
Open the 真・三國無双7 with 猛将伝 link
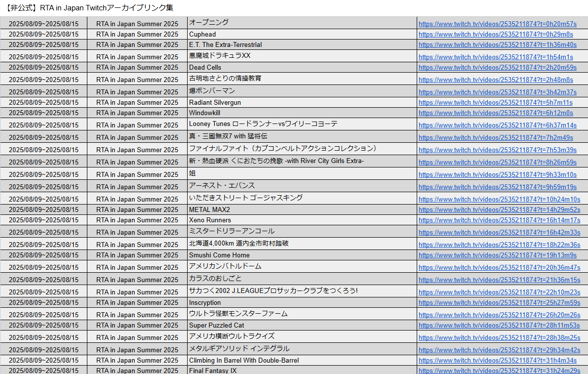(496, 138)
